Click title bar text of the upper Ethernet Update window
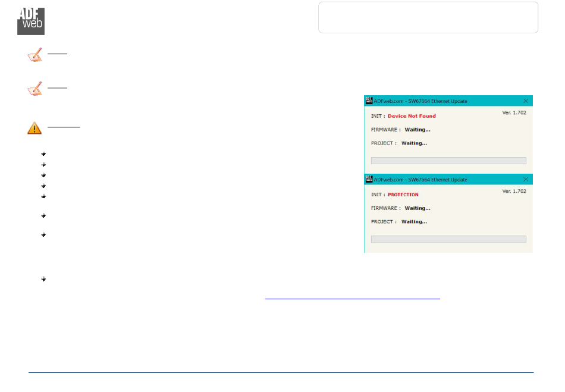The image size is (565, 392). [420, 101]
